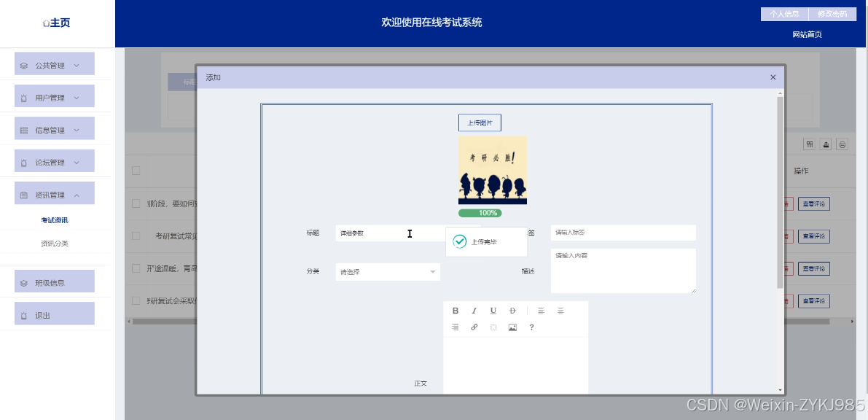Open the 公共管理 menu label

tap(50, 66)
